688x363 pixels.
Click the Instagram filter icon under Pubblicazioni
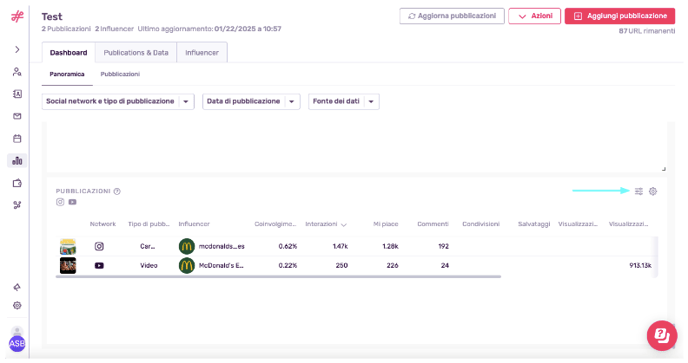[60, 202]
